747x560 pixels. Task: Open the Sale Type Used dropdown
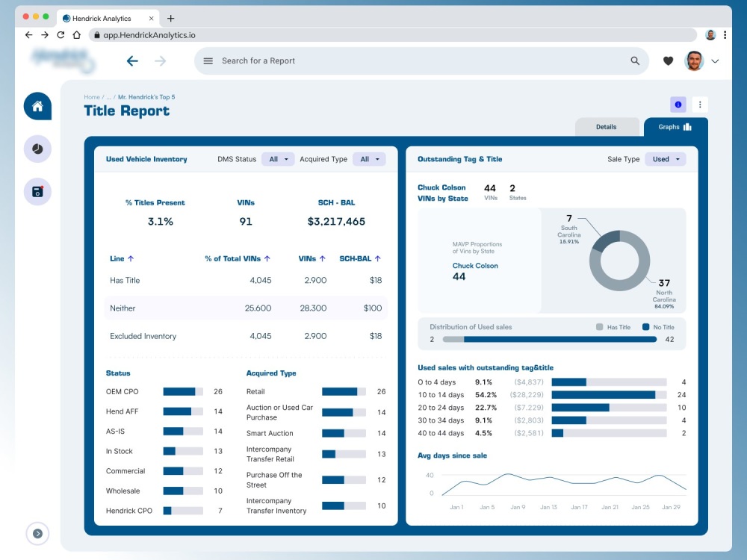coord(666,159)
